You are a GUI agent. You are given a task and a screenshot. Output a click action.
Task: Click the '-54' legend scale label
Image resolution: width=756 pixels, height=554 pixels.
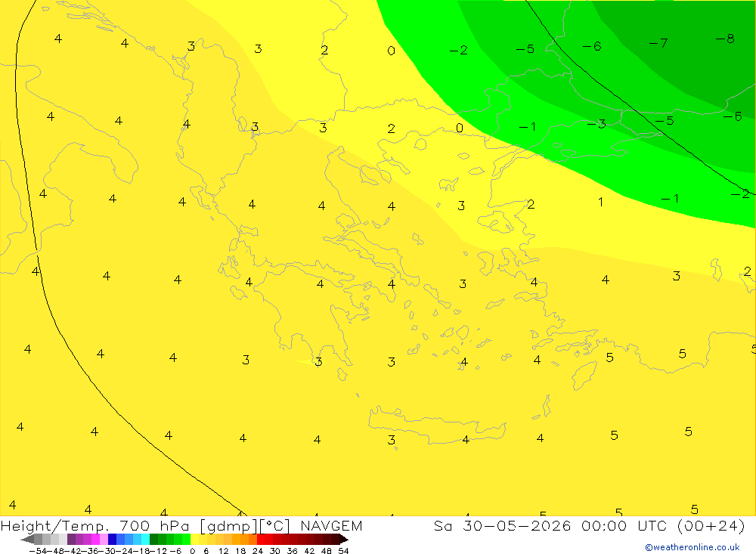click(x=38, y=551)
